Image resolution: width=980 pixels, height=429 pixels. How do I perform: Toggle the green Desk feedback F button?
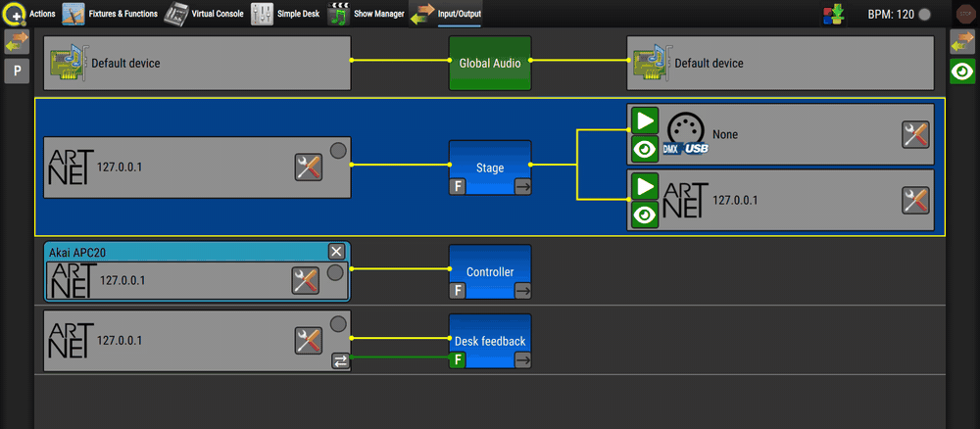pos(458,359)
